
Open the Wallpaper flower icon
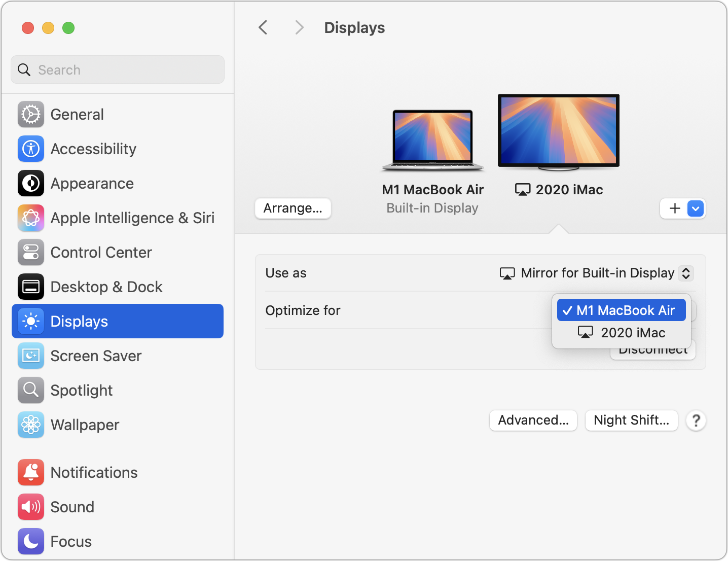[x=31, y=425]
